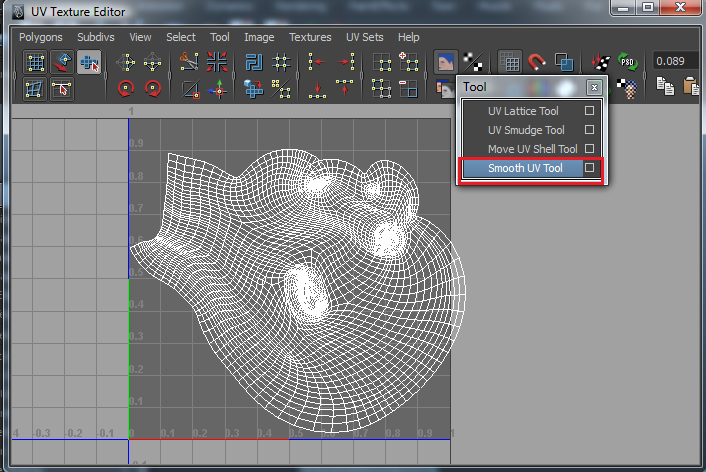The height and width of the screenshot is (472, 706).
Task: Click the Move UV Shell tool icon
Action: tap(62, 62)
